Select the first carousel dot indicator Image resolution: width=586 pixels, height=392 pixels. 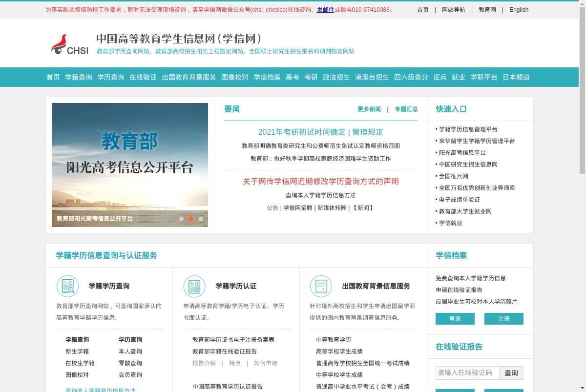pyautogui.click(x=181, y=219)
